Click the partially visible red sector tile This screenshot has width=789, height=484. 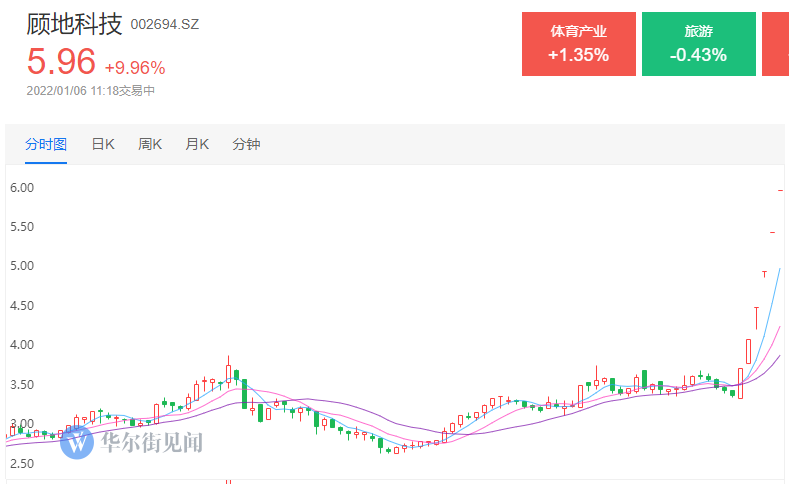775,44
